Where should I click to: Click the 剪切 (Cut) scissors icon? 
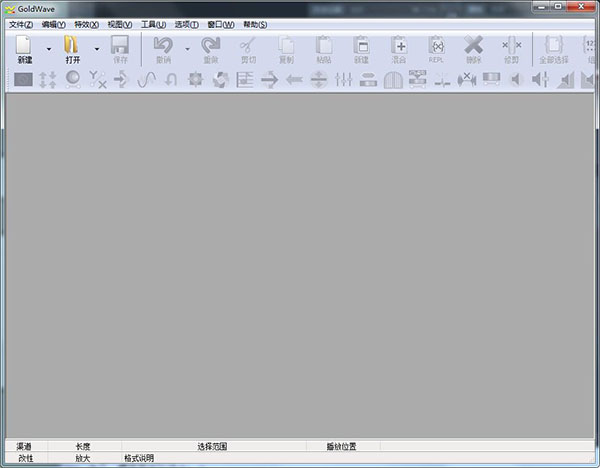click(248, 46)
